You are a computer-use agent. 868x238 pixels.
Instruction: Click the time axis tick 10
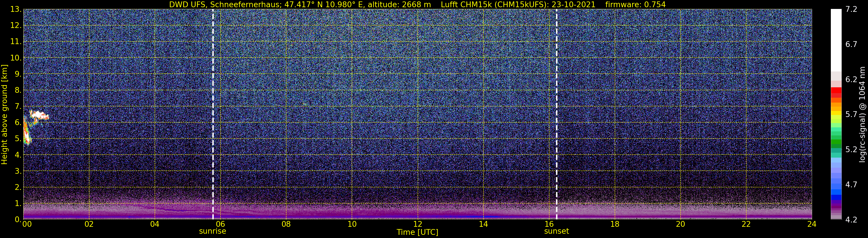[352, 224]
